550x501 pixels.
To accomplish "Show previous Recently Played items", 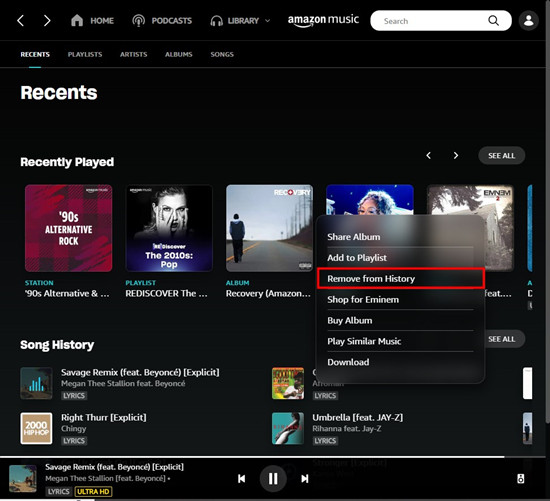I will (428, 155).
